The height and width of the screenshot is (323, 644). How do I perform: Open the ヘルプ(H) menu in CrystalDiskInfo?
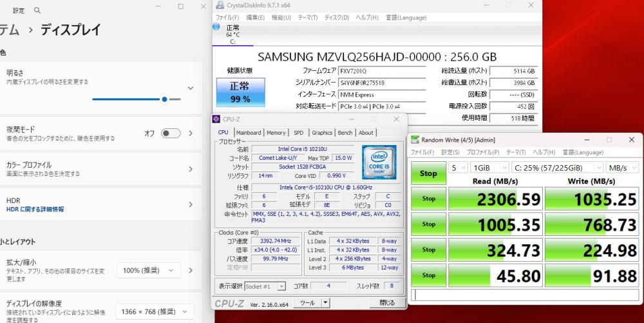point(367,17)
